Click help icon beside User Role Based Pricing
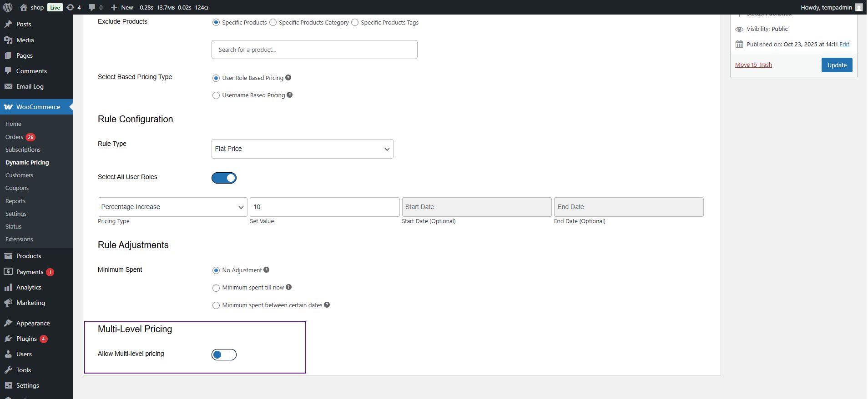Viewport: 868px width, 399px height. (288, 78)
